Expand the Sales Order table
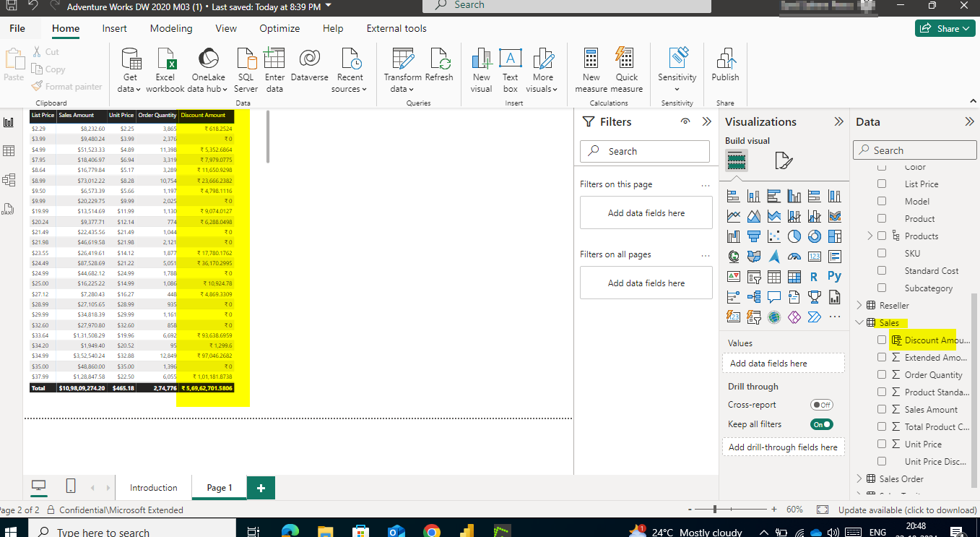Image resolution: width=980 pixels, height=537 pixels. pyautogui.click(x=859, y=479)
